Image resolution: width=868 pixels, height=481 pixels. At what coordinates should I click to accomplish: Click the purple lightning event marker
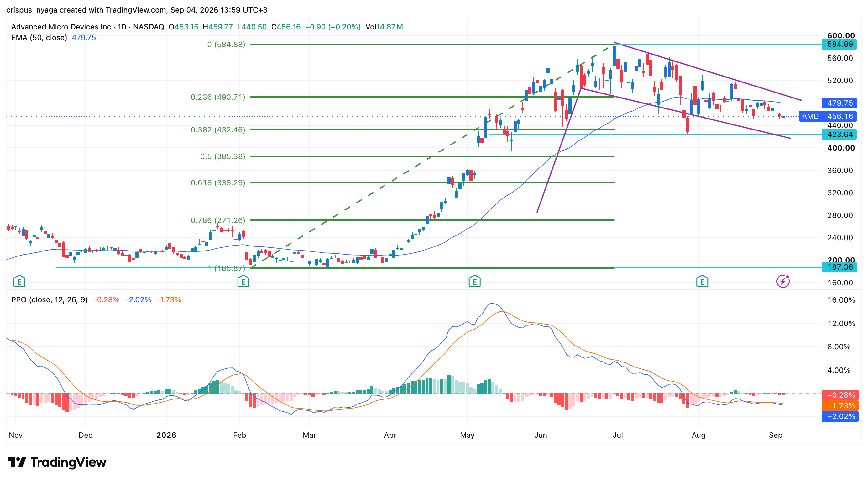tap(783, 281)
